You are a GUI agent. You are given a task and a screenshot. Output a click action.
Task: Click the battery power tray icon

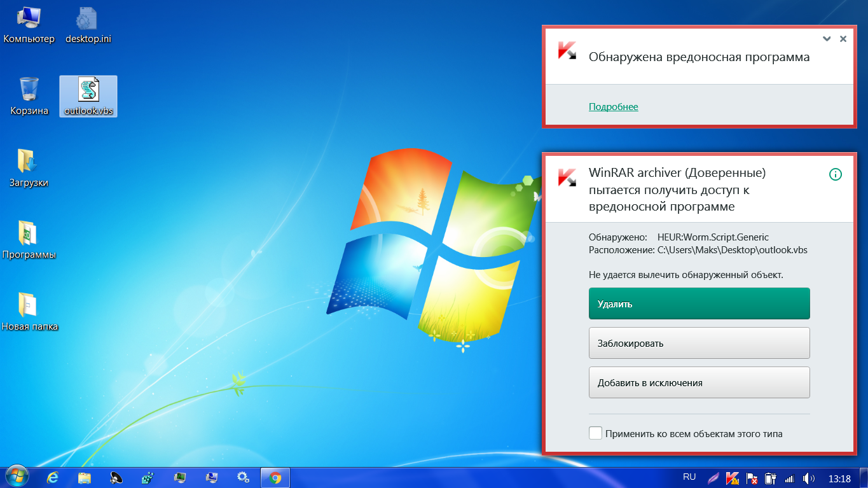(x=771, y=478)
